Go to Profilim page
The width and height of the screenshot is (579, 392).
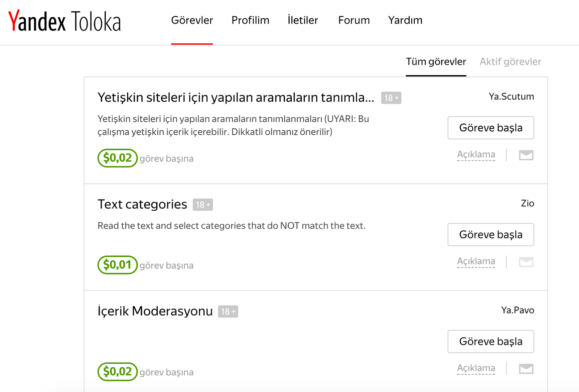click(x=250, y=20)
